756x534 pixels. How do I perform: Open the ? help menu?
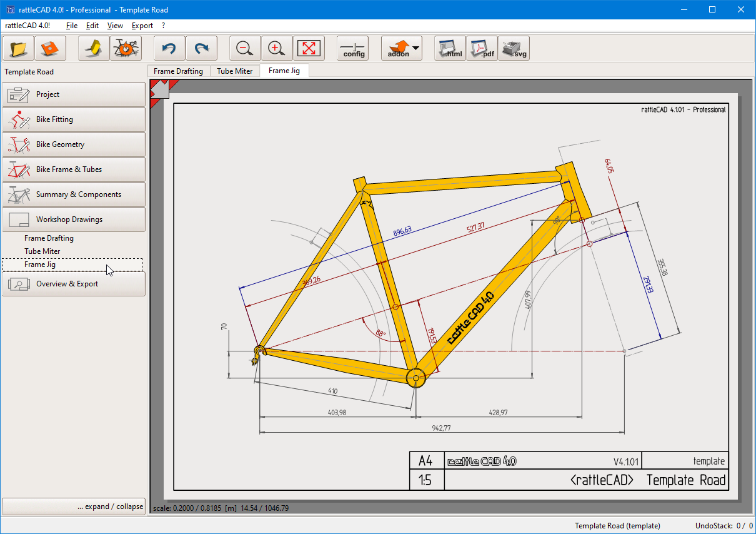coord(164,26)
